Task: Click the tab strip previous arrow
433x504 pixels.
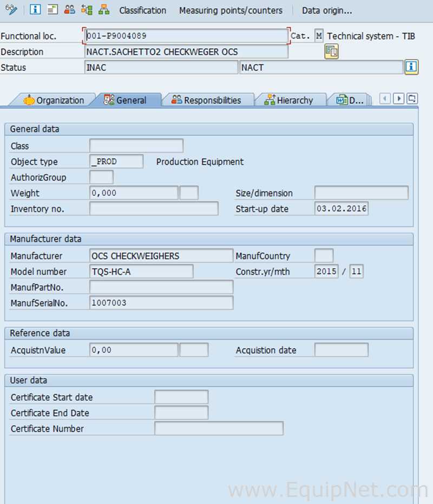Action: pos(385,98)
